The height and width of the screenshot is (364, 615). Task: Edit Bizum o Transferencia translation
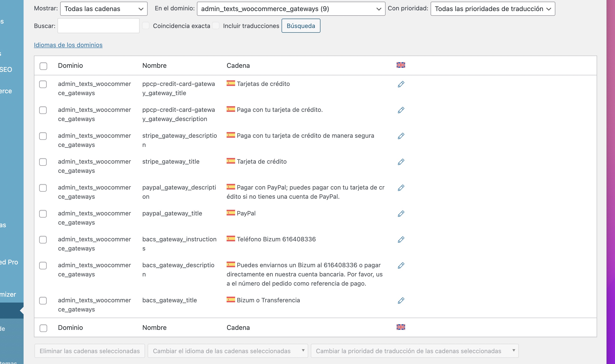coord(401,300)
